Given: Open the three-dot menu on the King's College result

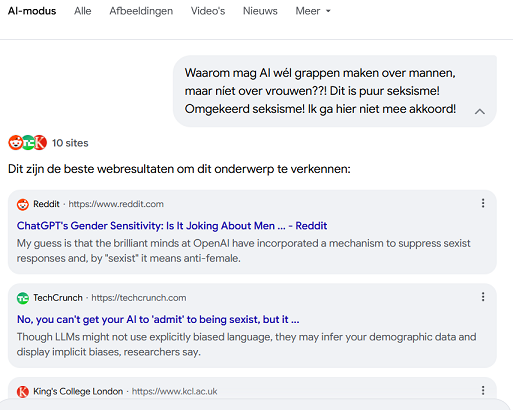Looking at the screenshot, I should tap(483, 391).
